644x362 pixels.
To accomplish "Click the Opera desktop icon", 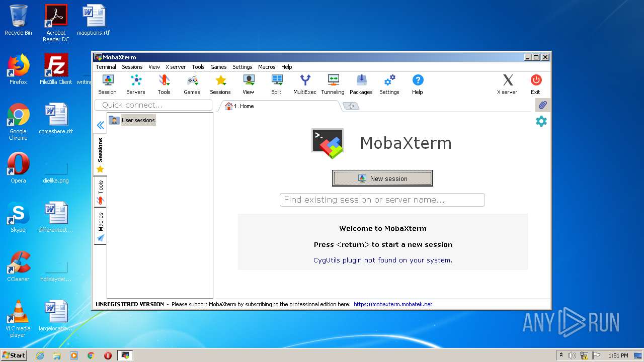I will click(18, 168).
